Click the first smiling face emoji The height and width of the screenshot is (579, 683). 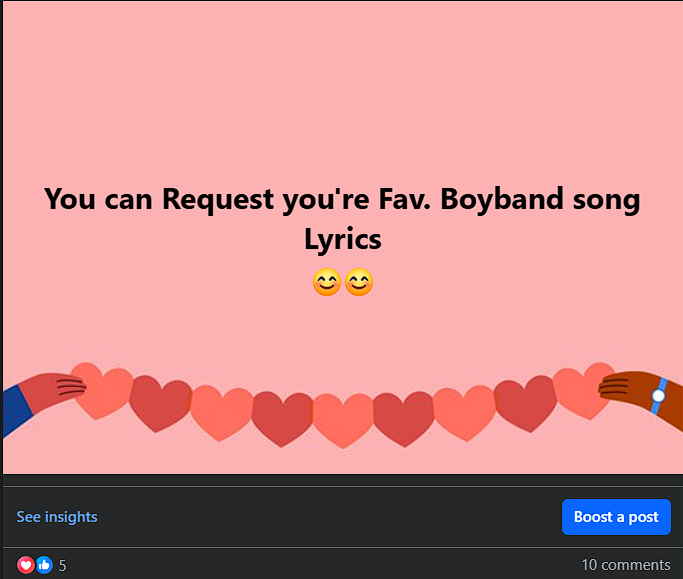327,282
